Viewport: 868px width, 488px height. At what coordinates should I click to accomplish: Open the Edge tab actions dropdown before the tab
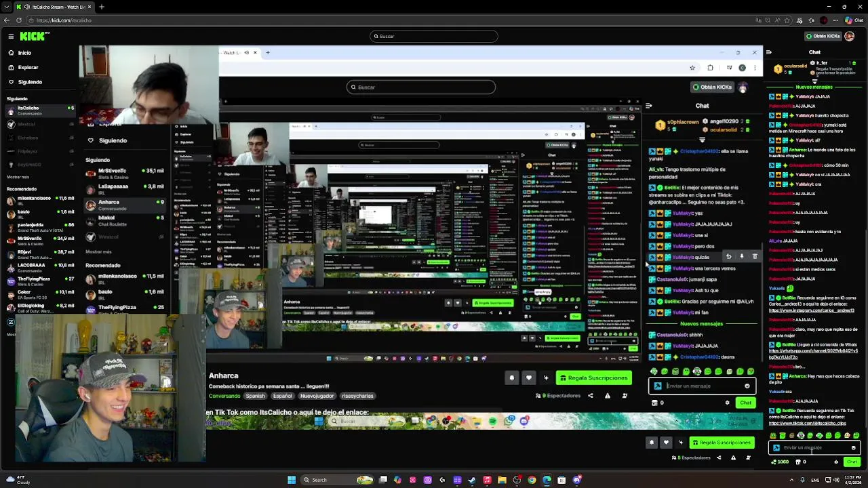pos(7,7)
